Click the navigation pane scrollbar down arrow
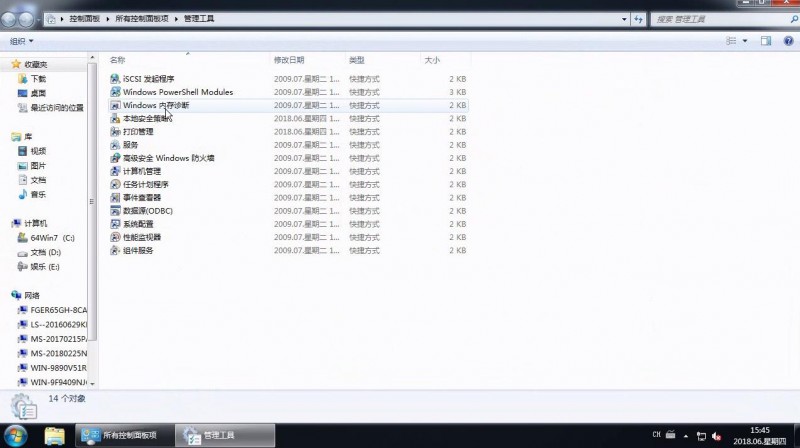 point(92,383)
